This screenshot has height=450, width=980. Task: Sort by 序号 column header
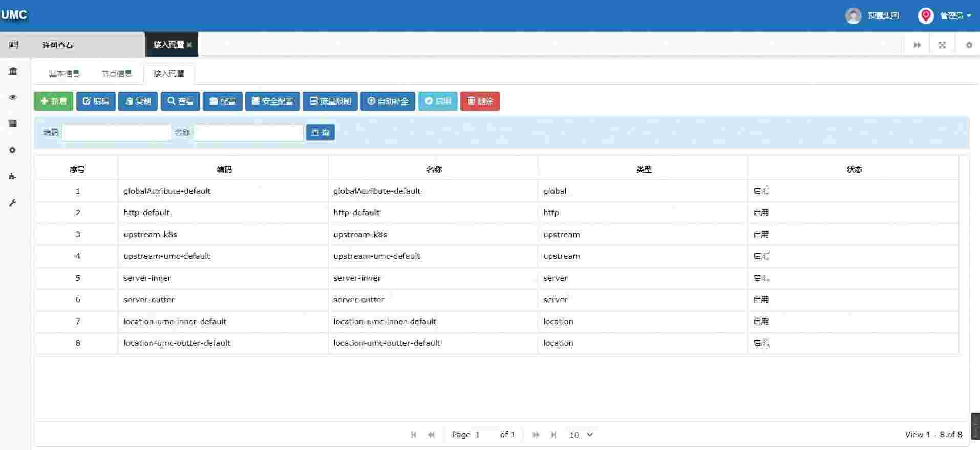77,169
